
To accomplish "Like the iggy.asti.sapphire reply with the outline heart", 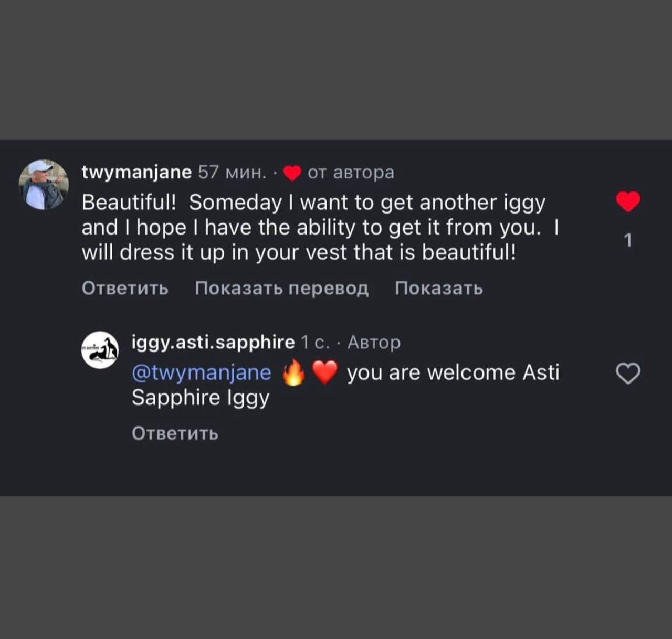I will (628, 374).
